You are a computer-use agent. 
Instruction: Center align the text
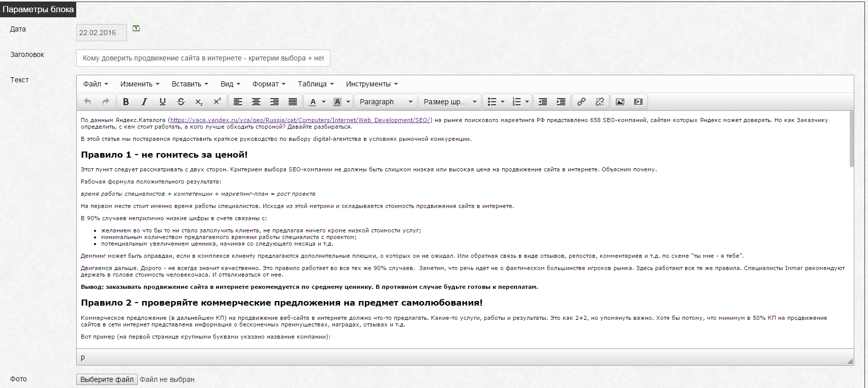point(256,102)
